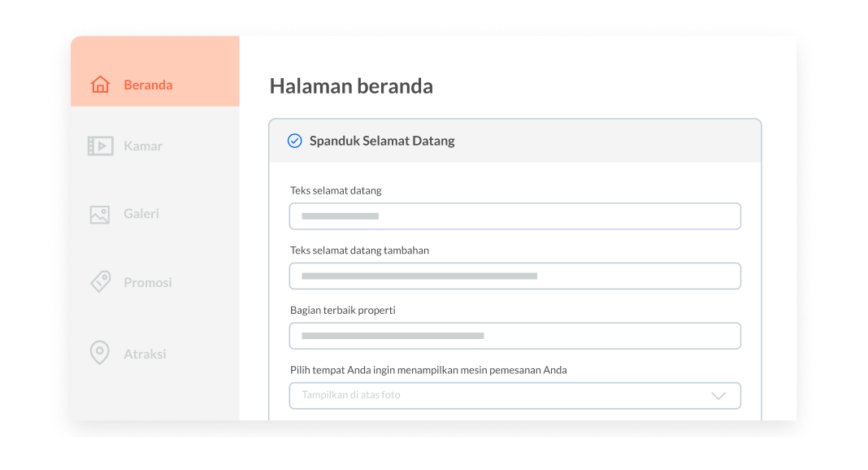Click the Atraksi location pin icon

click(x=99, y=354)
